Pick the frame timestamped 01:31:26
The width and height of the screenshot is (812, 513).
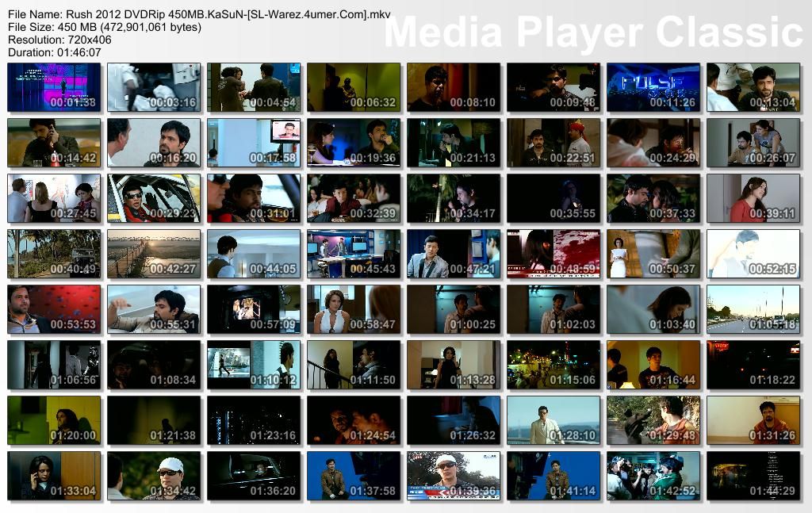tap(753, 420)
